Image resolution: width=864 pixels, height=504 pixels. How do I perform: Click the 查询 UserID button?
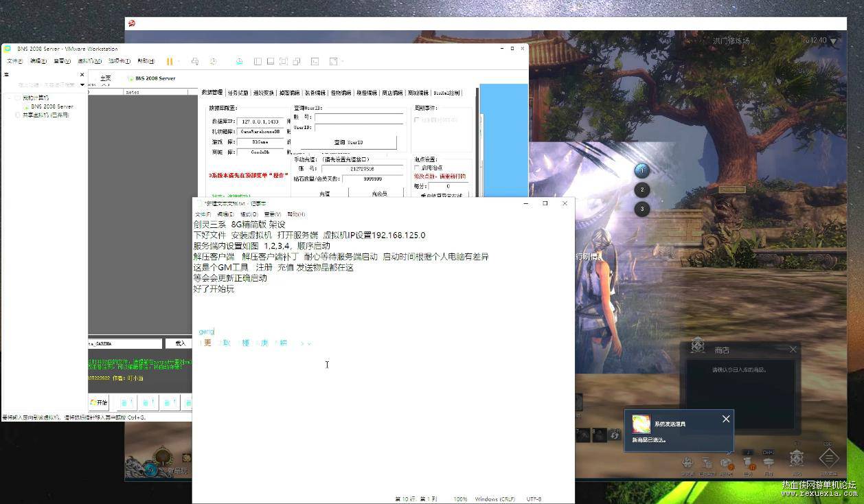(x=348, y=142)
